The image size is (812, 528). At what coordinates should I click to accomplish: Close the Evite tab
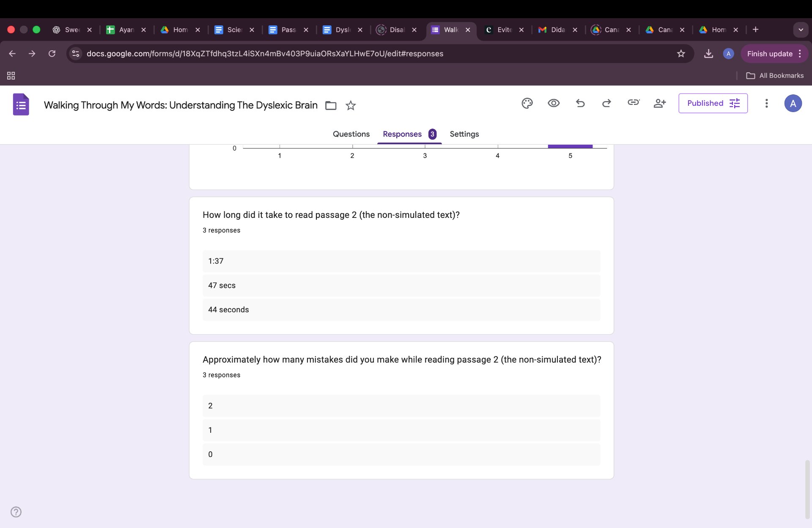(x=521, y=30)
